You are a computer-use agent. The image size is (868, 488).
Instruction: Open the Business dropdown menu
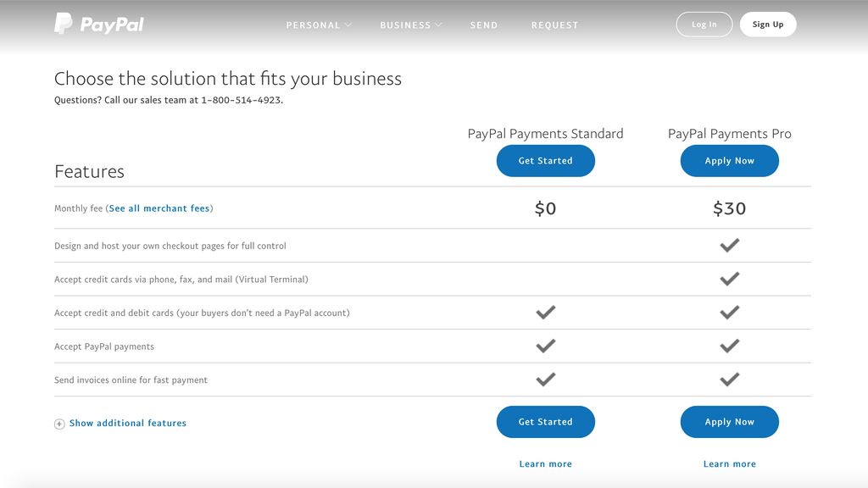(409, 25)
